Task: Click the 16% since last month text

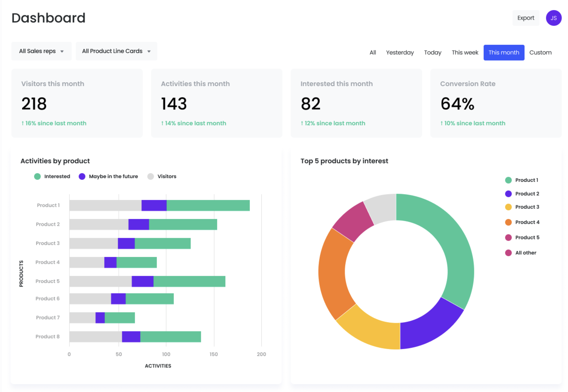Action: 54,123
